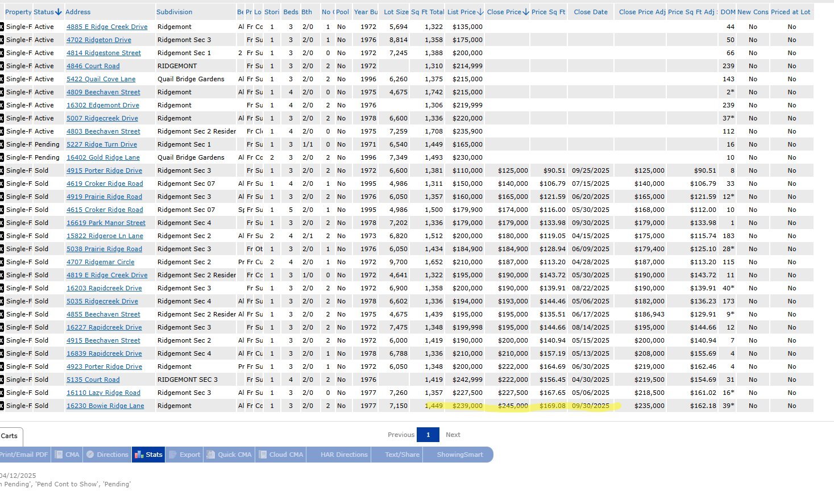Image resolution: width=834 pixels, height=504 pixels.
Task: Click the Status column sort arrow
Action: click(59, 12)
